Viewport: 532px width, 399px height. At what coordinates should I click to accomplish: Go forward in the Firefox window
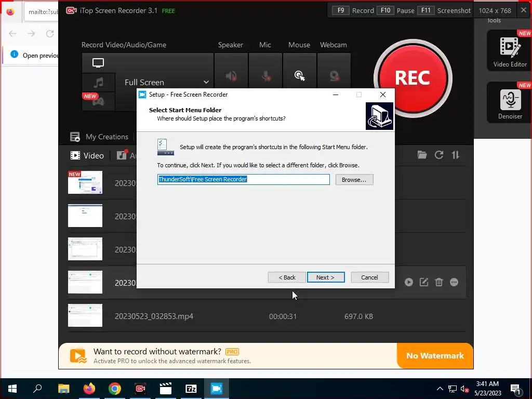point(31,34)
